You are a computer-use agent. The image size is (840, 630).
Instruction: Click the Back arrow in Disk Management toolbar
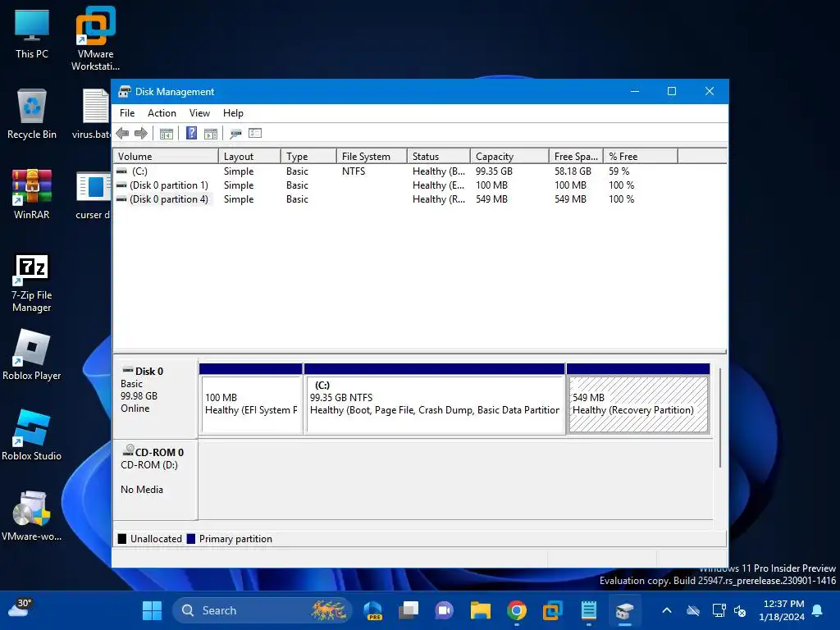point(122,134)
